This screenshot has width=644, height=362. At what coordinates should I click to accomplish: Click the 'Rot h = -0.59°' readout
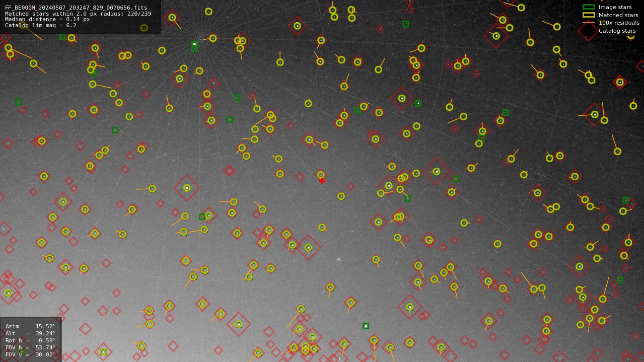(30, 340)
